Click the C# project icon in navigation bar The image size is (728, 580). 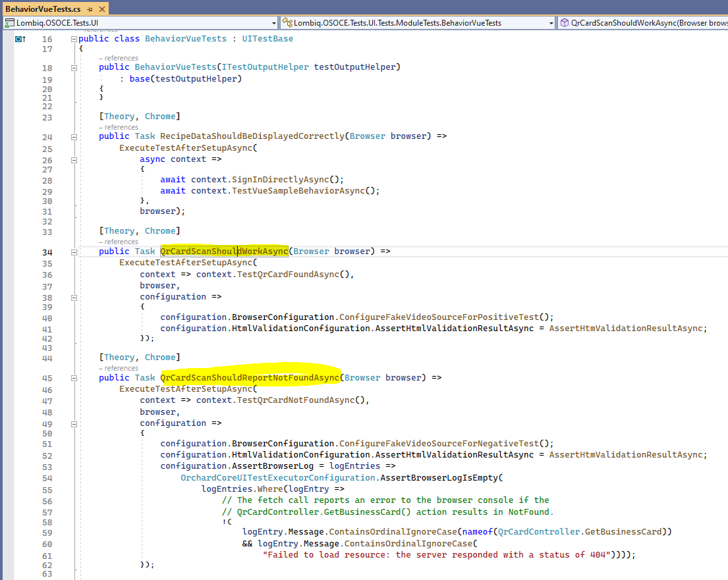(x=9, y=23)
